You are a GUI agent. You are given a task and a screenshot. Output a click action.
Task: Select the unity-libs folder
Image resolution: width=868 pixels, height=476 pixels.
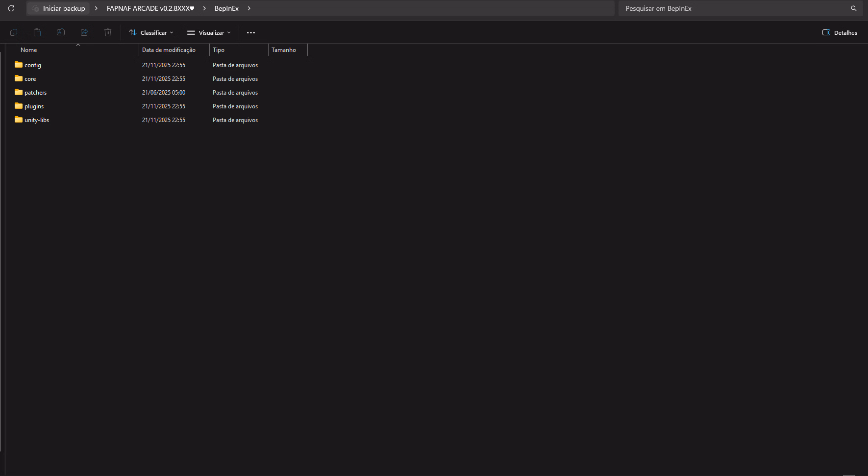37,120
